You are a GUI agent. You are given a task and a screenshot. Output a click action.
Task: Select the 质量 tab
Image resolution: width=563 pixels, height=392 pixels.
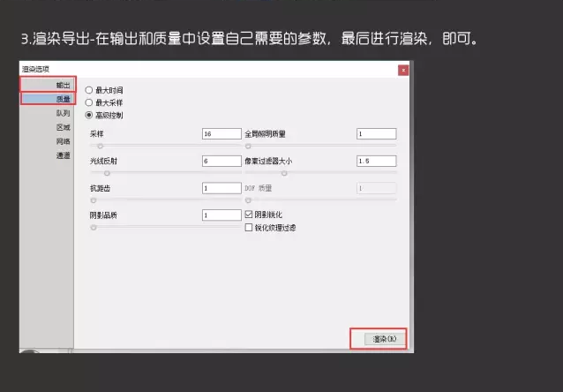click(48, 99)
